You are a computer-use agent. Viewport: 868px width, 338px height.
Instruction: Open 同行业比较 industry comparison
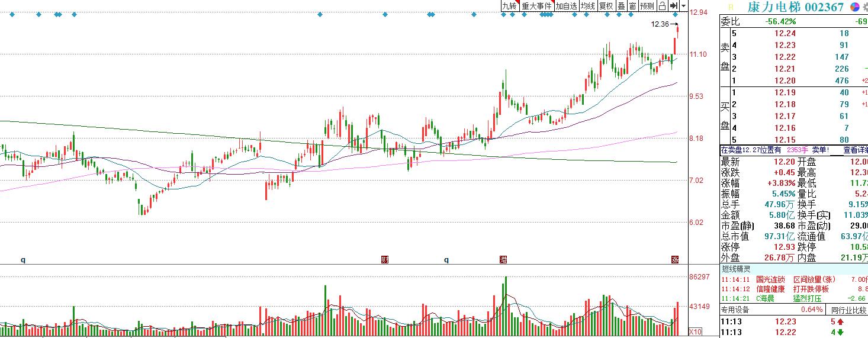848,310
